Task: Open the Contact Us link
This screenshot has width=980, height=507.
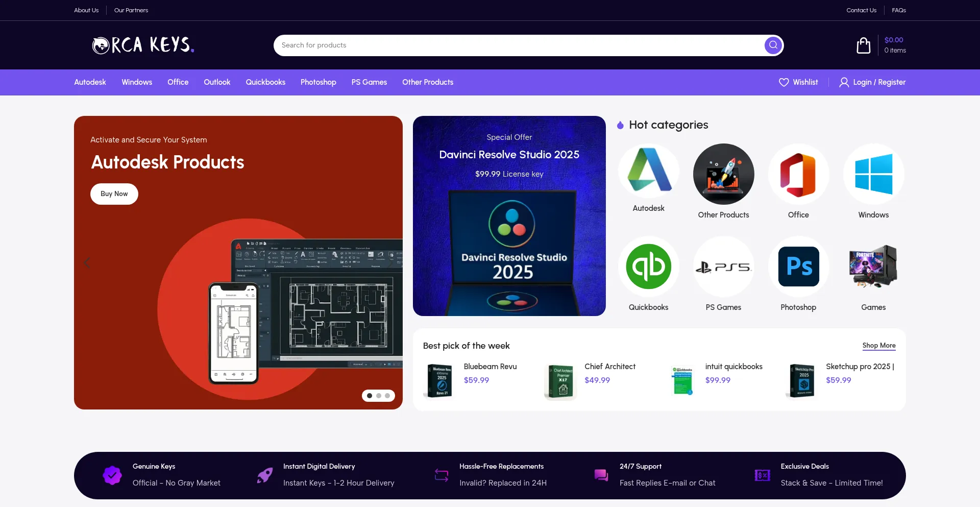Action: pyautogui.click(x=861, y=10)
